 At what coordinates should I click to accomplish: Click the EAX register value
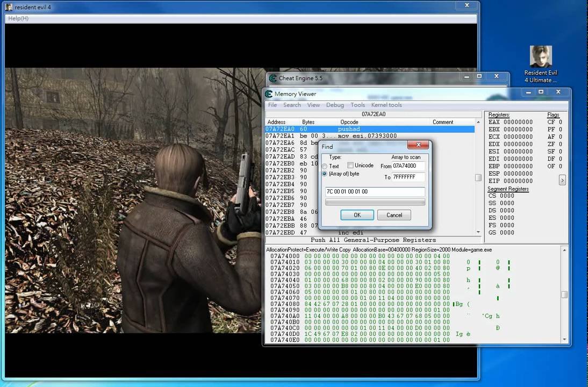(x=518, y=122)
